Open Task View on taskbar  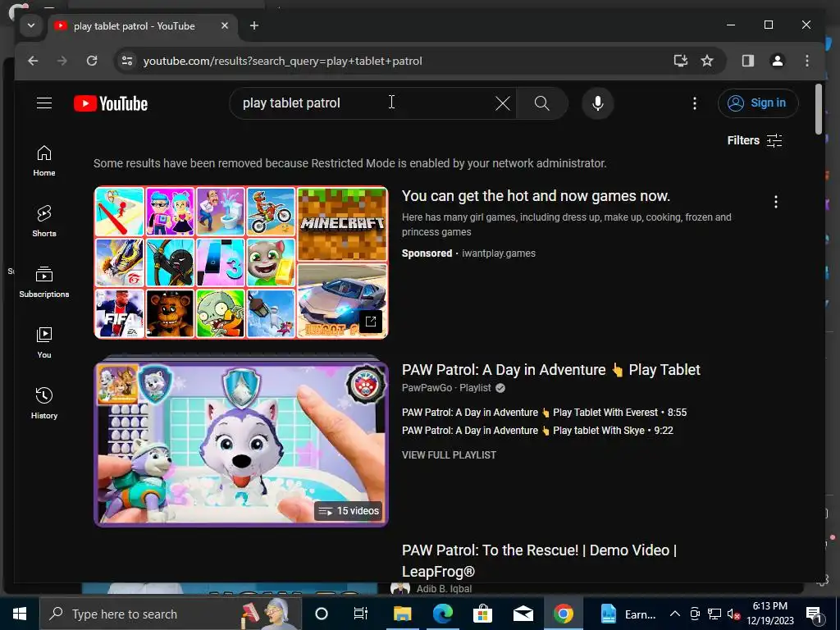(361, 614)
